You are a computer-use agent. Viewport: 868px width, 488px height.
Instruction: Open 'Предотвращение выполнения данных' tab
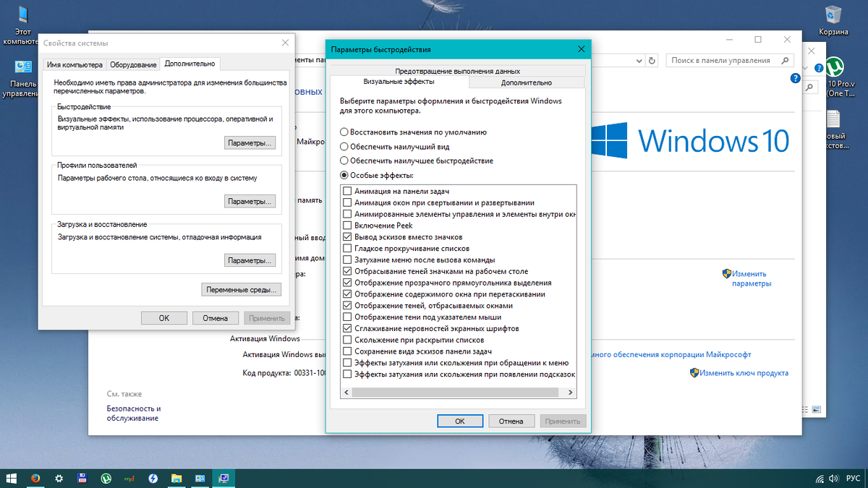point(457,71)
